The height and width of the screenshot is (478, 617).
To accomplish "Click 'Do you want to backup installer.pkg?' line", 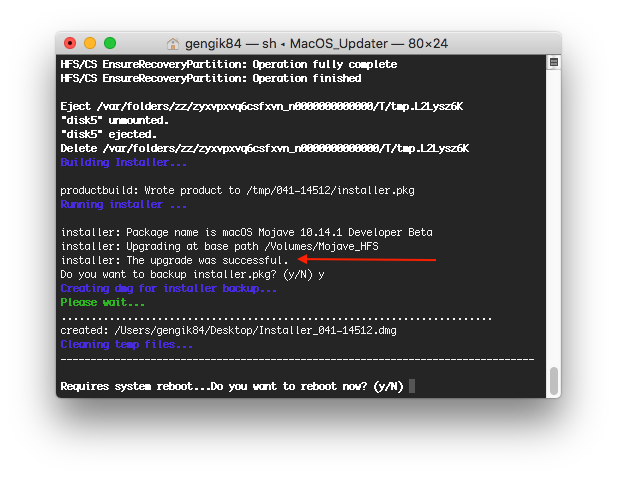I will click(x=192, y=274).
